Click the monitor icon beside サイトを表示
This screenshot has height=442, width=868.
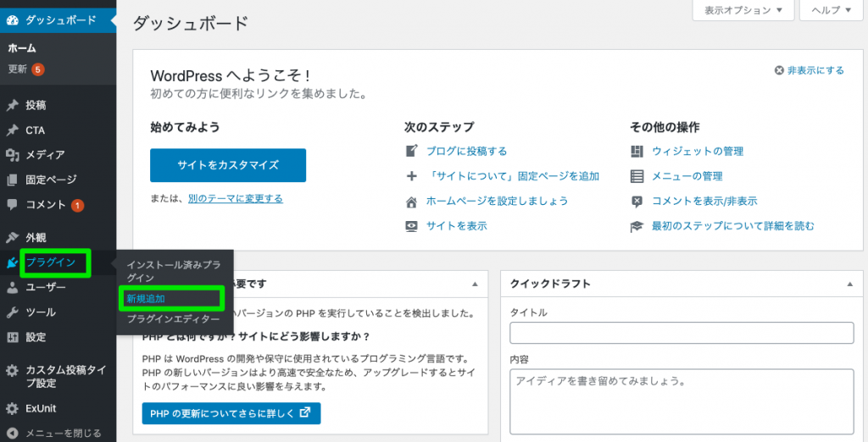pos(411,226)
